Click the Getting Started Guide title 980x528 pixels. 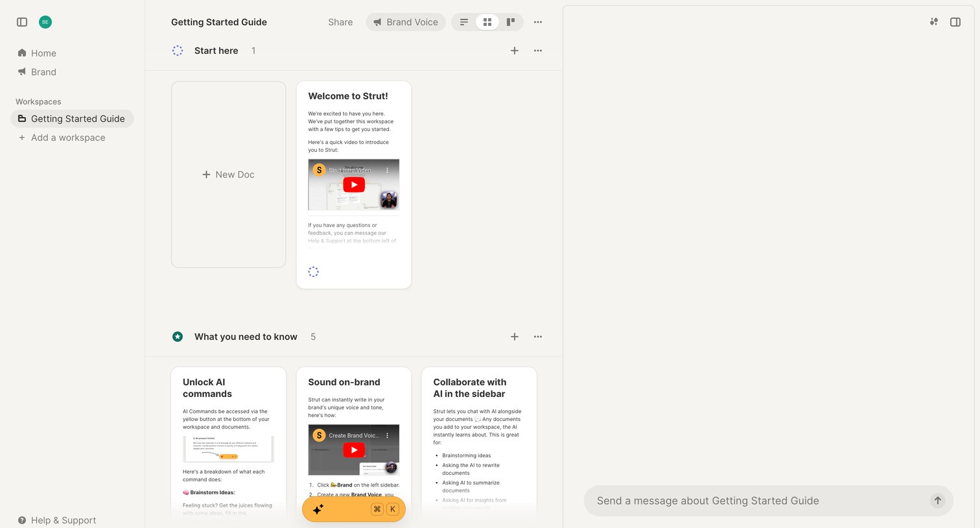click(x=219, y=22)
